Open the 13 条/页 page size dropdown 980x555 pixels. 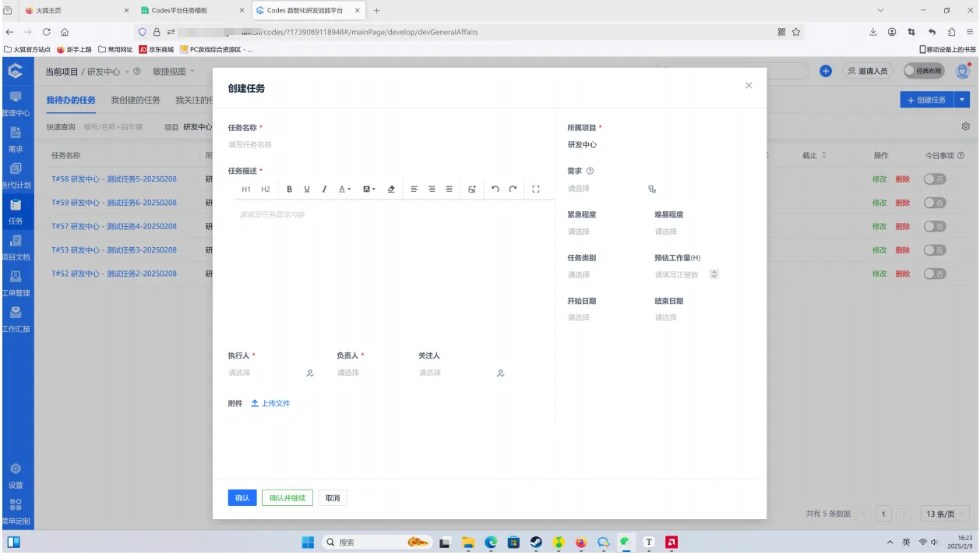coord(945,514)
